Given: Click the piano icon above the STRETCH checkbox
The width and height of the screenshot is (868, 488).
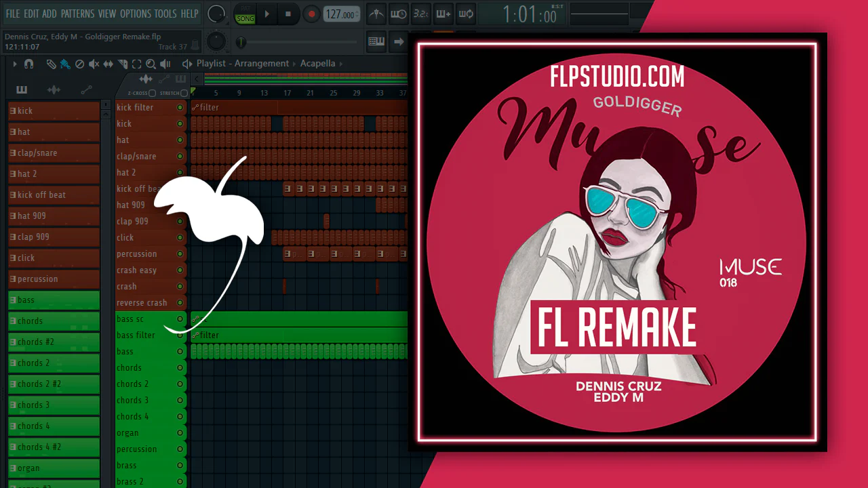Looking at the screenshot, I should 180,79.
